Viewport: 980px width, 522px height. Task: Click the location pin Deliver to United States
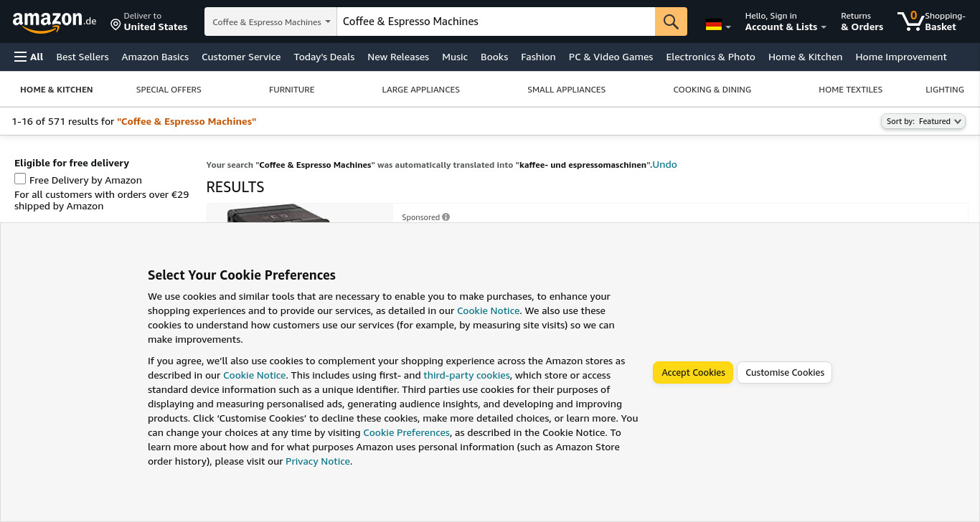click(x=149, y=22)
